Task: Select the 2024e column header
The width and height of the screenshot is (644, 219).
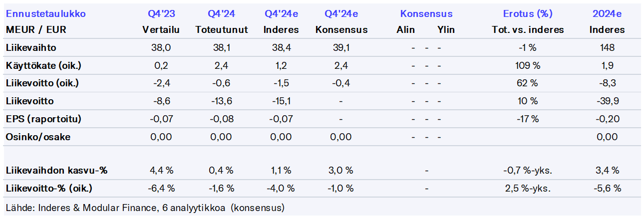Action: point(607,14)
